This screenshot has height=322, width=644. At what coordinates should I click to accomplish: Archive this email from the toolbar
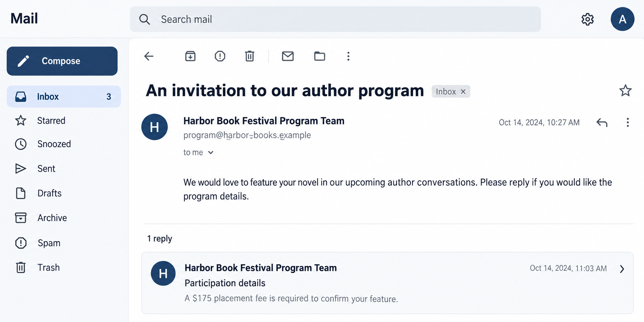pyautogui.click(x=190, y=56)
